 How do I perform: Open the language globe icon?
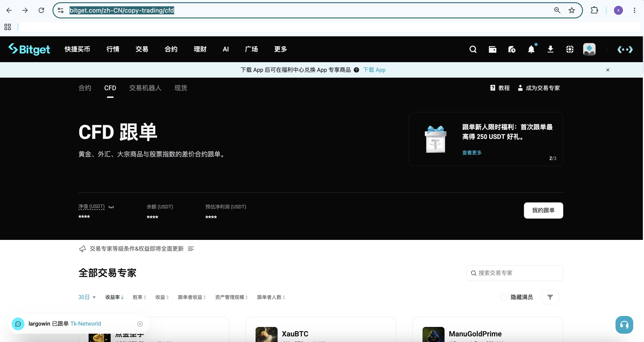[570, 49]
